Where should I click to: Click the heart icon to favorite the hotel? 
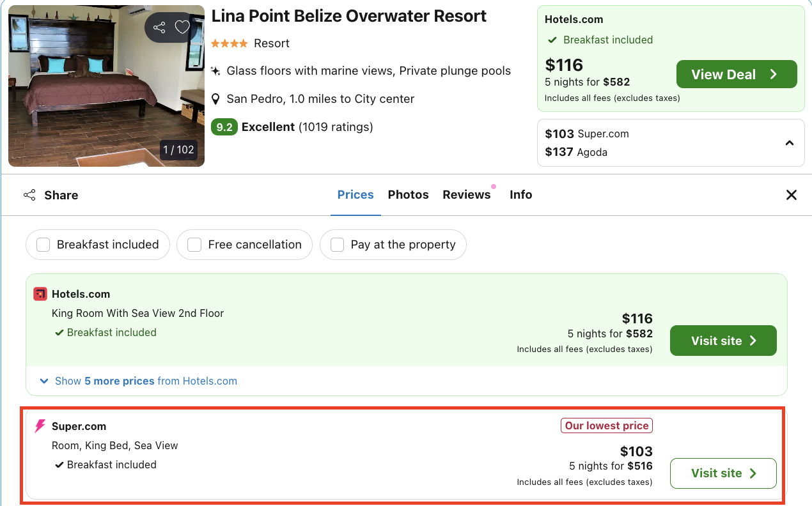182,27
